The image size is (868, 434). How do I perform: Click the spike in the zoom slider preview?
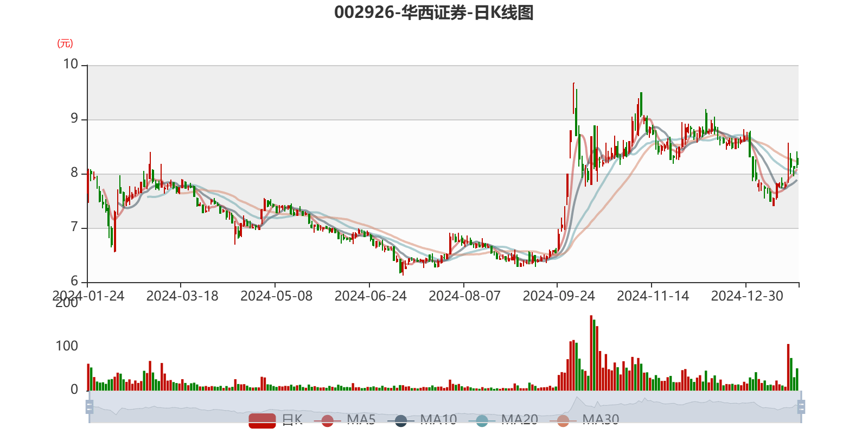(x=577, y=399)
